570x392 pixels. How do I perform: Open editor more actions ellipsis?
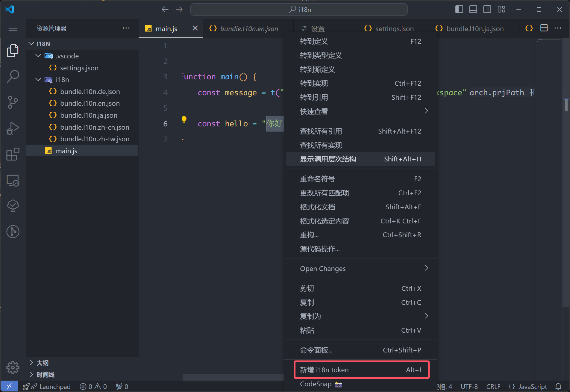pos(558,28)
